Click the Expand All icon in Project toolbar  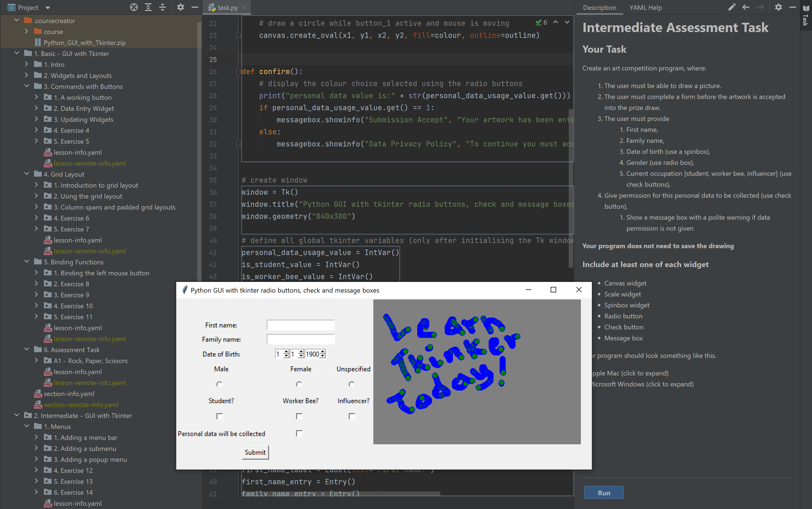[x=148, y=7]
